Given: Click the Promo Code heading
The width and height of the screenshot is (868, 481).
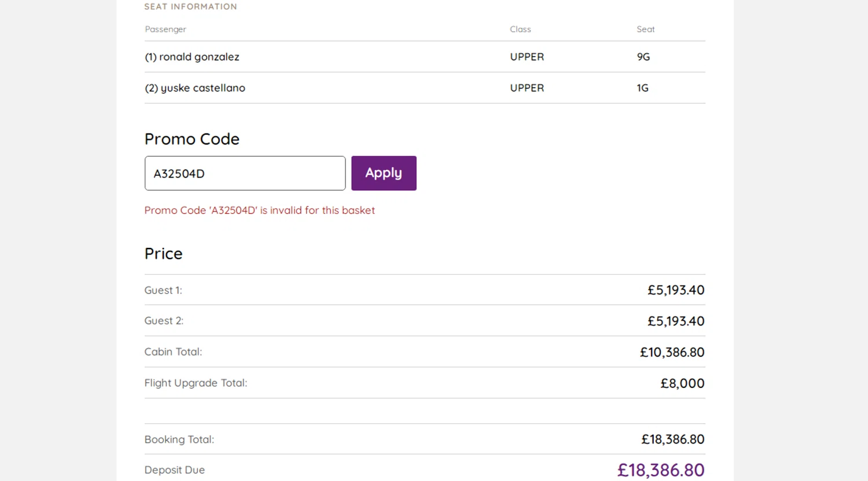Looking at the screenshot, I should 192,139.
